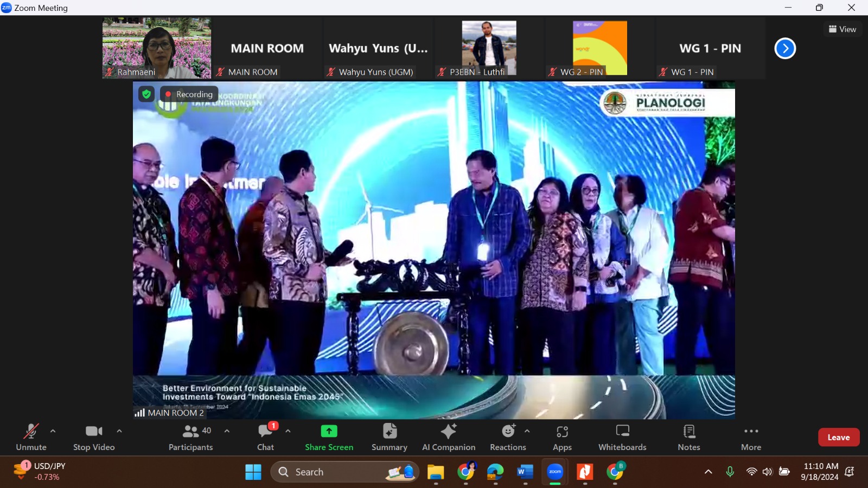
Task: Leave the meeting
Action: [838, 437]
